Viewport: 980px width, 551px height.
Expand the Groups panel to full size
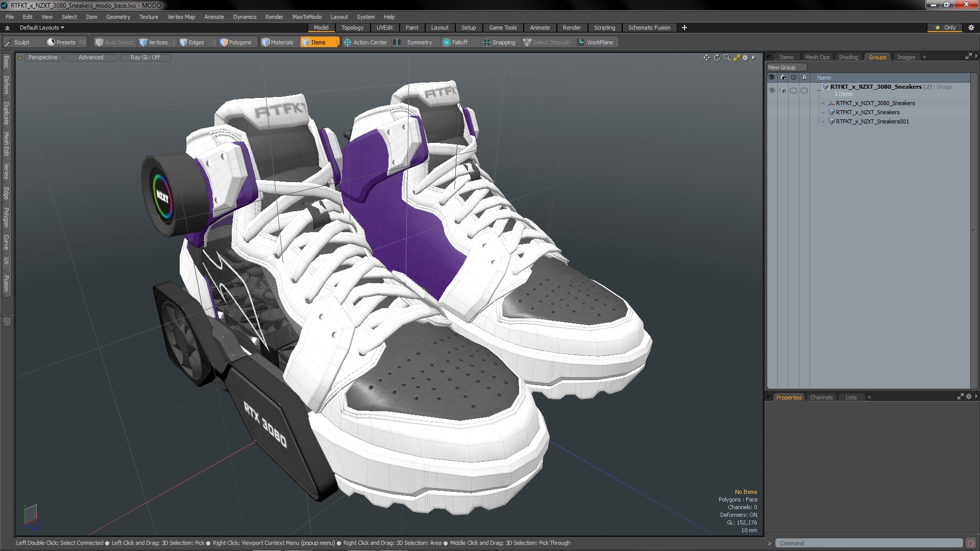[x=968, y=57]
